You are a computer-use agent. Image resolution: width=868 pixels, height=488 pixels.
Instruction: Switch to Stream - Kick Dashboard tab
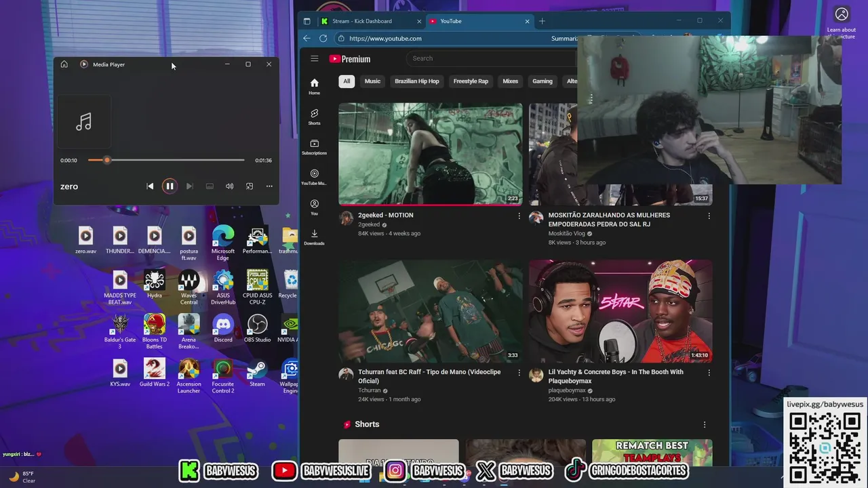coord(372,21)
